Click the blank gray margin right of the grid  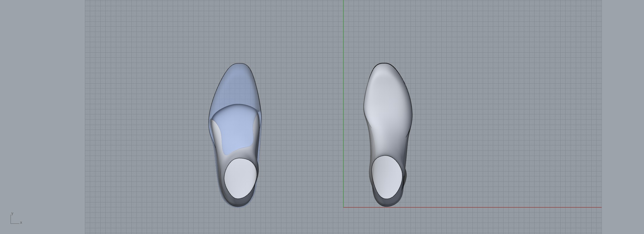tap(623, 117)
